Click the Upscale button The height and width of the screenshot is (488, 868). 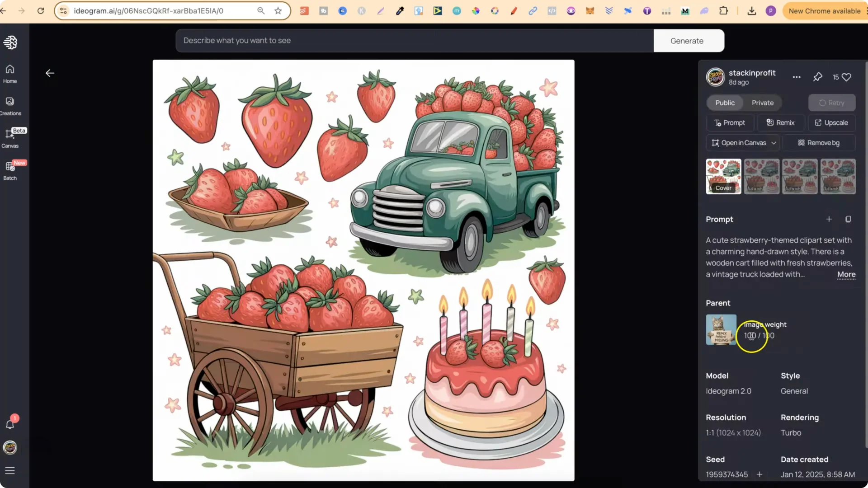point(831,123)
